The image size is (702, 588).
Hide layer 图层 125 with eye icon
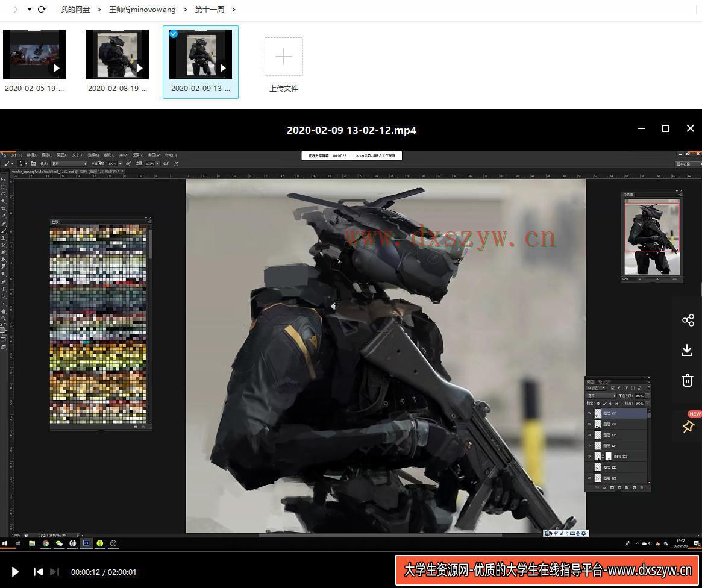coord(589,435)
